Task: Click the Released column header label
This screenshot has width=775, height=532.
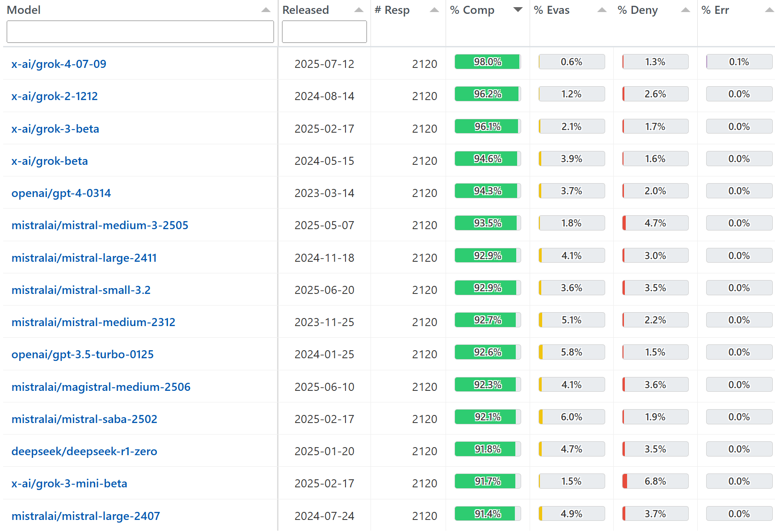Action: [306, 10]
